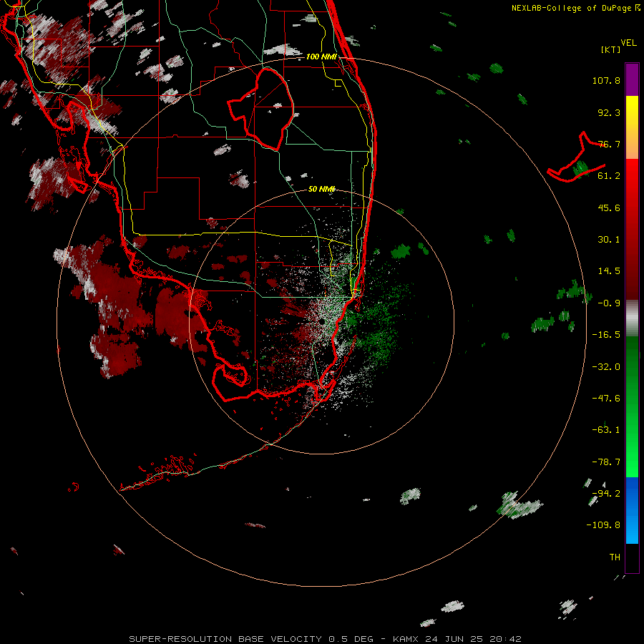Click the VEL legend title
644x644 pixels.
pyautogui.click(x=628, y=43)
